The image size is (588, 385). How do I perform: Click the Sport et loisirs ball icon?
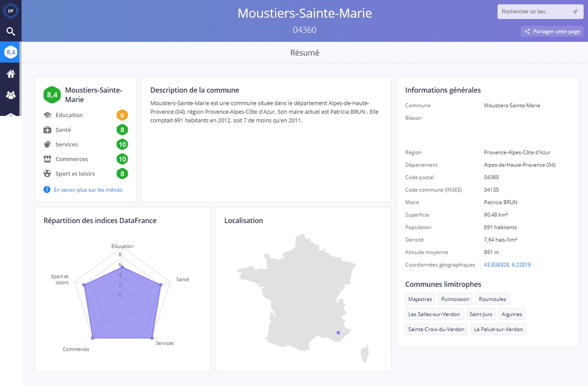pyautogui.click(x=48, y=173)
